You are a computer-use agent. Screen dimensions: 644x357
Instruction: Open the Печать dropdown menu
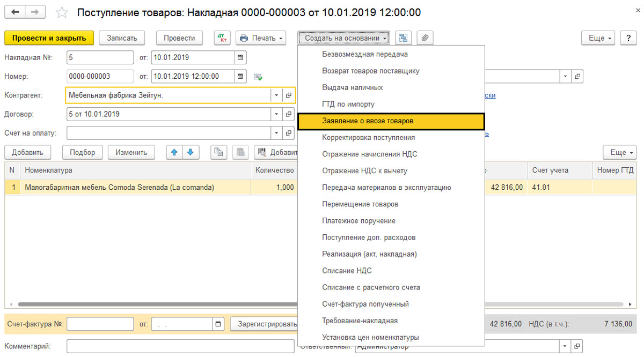pyautogui.click(x=261, y=38)
